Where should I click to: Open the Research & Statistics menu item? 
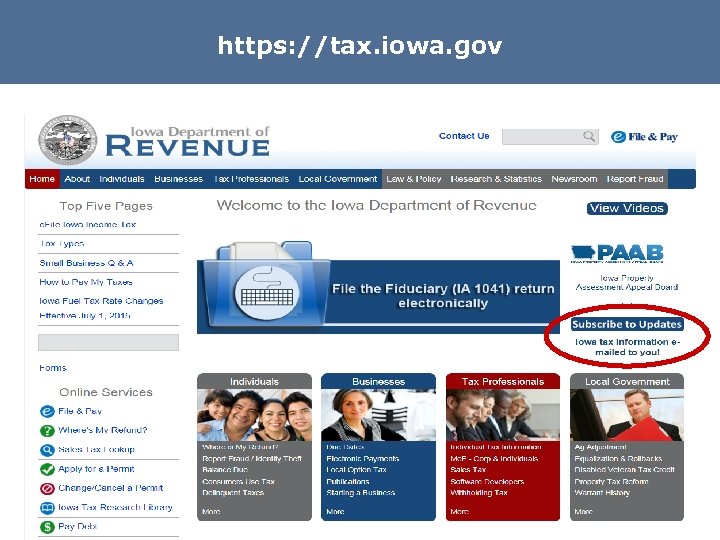click(x=496, y=179)
